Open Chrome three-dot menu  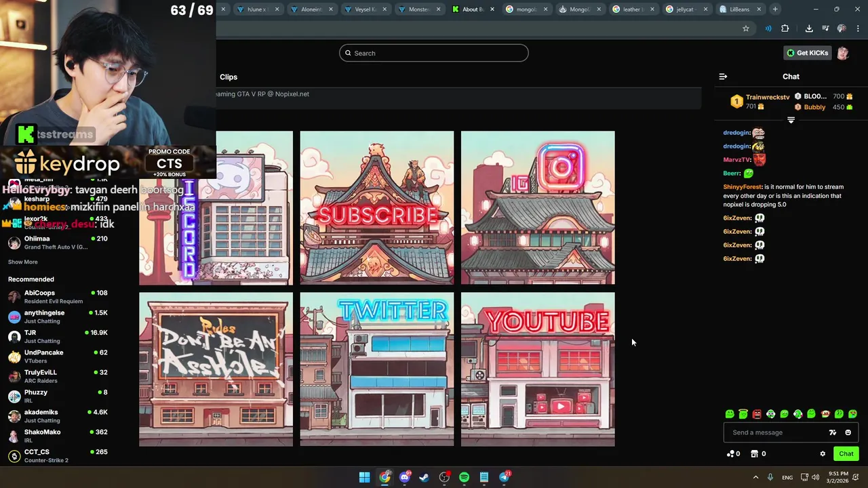coord(858,28)
